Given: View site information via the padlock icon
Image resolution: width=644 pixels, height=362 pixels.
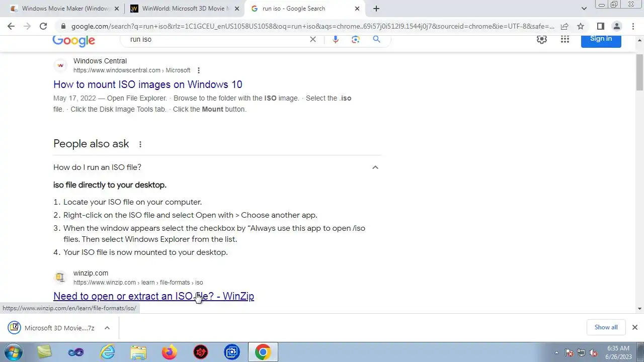Looking at the screenshot, I should [x=63, y=26].
